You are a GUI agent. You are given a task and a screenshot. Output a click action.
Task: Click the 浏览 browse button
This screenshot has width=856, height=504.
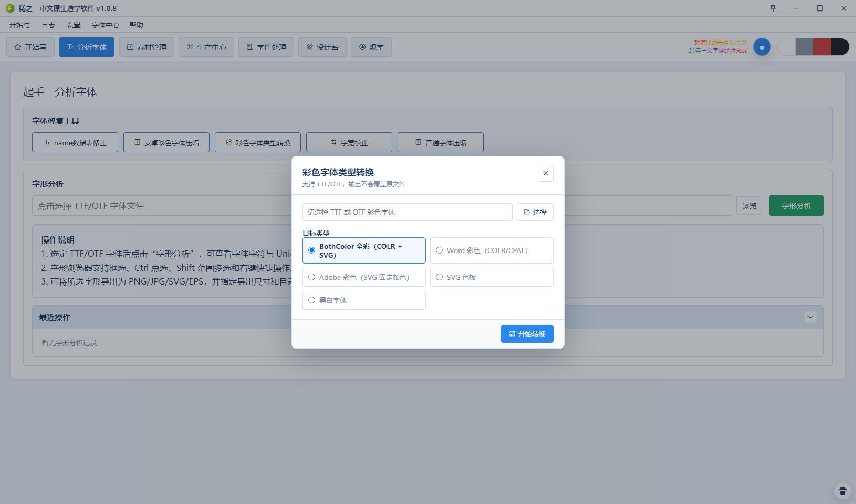pyautogui.click(x=749, y=206)
